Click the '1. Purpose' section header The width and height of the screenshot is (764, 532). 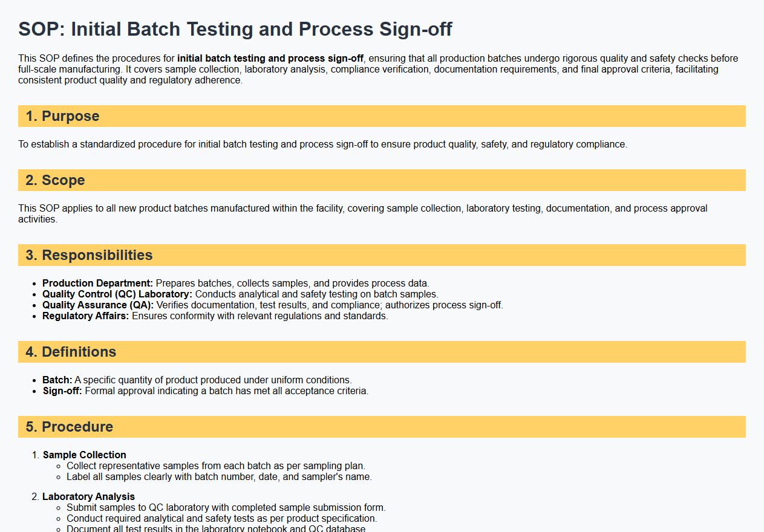62,116
